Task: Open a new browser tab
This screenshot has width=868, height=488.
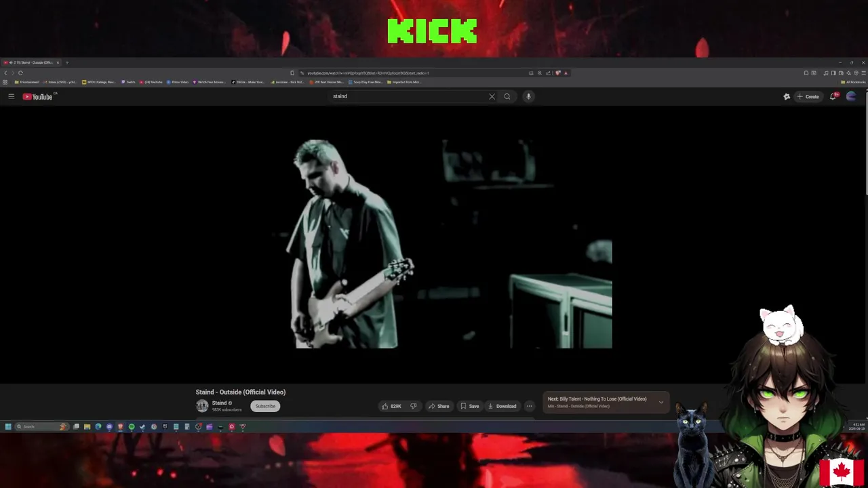Action: tap(67, 62)
